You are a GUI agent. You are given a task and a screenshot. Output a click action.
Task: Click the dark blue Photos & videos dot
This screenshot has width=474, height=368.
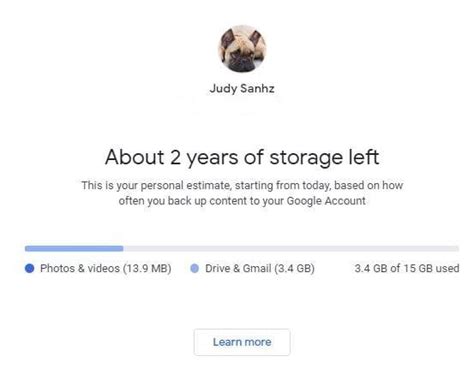coord(30,268)
